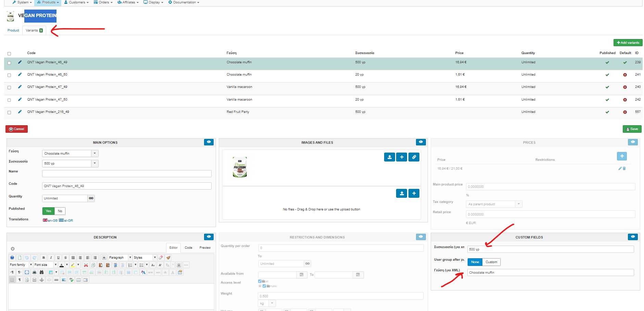The height and width of the screenshot is (311, 644).
Task: Open editor help icon
Action: click(x=12, y=258)
